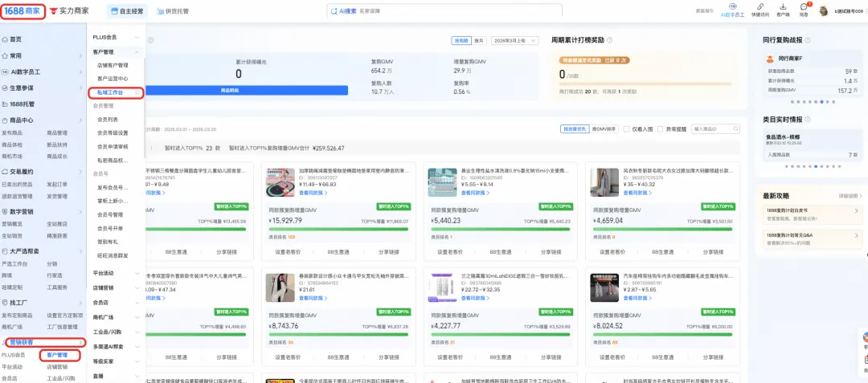Click the AI数字员工 sidebar robot icon
Viewport: 868px width, 383px height.
tap(5, 71)
